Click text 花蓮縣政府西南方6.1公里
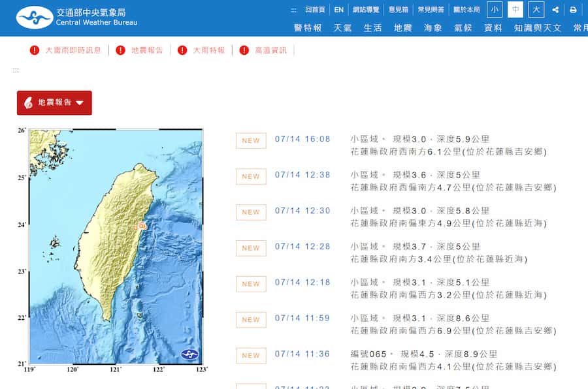The width and height of the screenshot is (588, 389). [x=406, y=152]
